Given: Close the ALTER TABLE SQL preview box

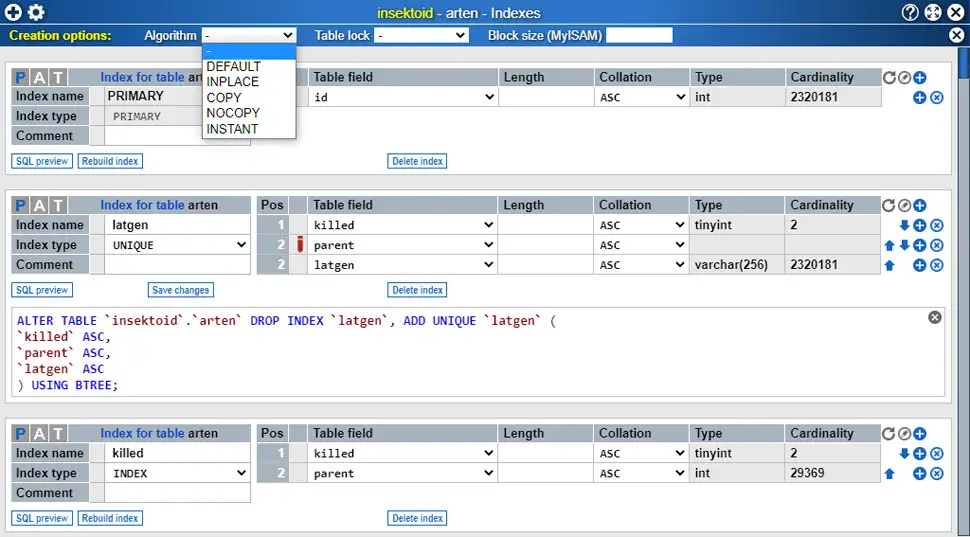Looking at the screenshot, I should coord(935,317).
